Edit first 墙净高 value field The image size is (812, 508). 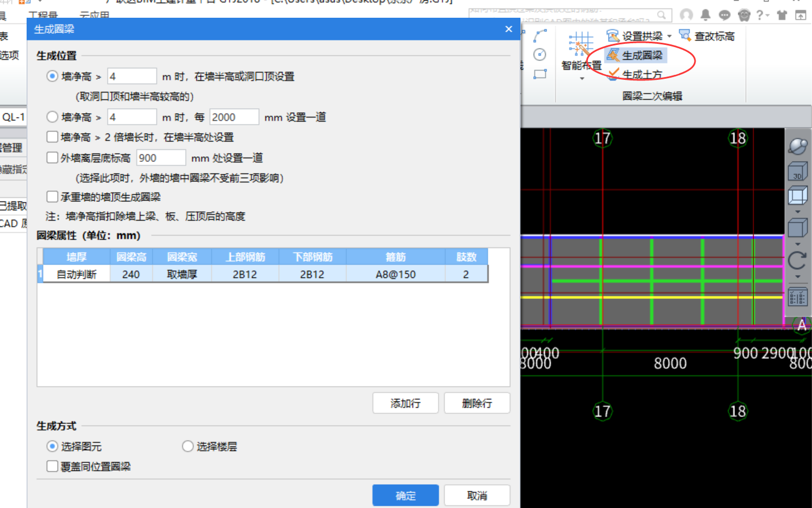click(132, 76)
